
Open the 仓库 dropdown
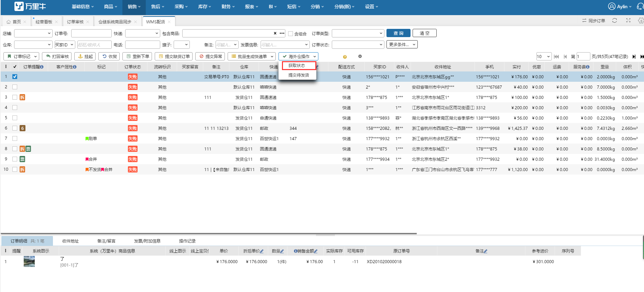pos(33,45)
